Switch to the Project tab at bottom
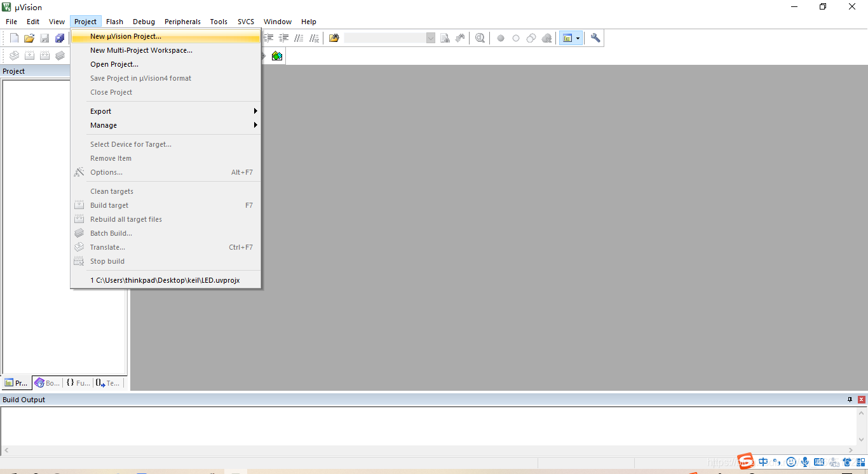 17,383
